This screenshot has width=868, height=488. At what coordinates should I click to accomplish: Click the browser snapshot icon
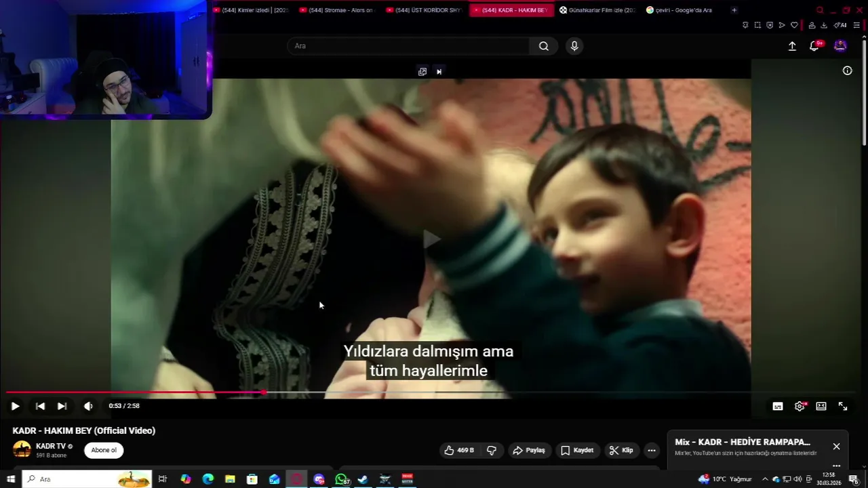[x=757, y=25]
